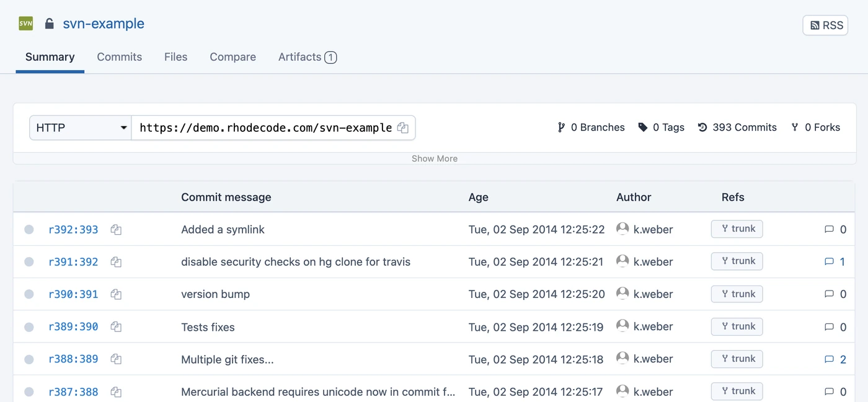868x402 pixels.
Task: Click trunk ref tag on 'version bump' row
Action: click(737, 294)
